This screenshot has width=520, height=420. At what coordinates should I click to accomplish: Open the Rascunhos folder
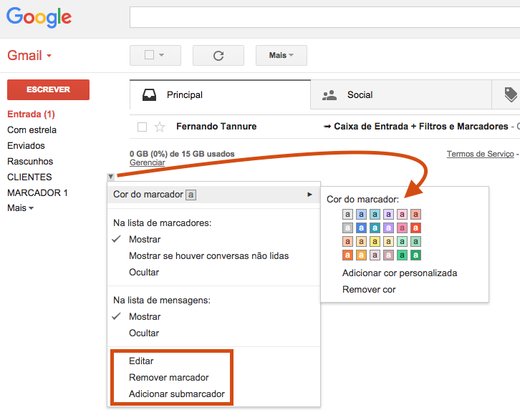point(30,161)
